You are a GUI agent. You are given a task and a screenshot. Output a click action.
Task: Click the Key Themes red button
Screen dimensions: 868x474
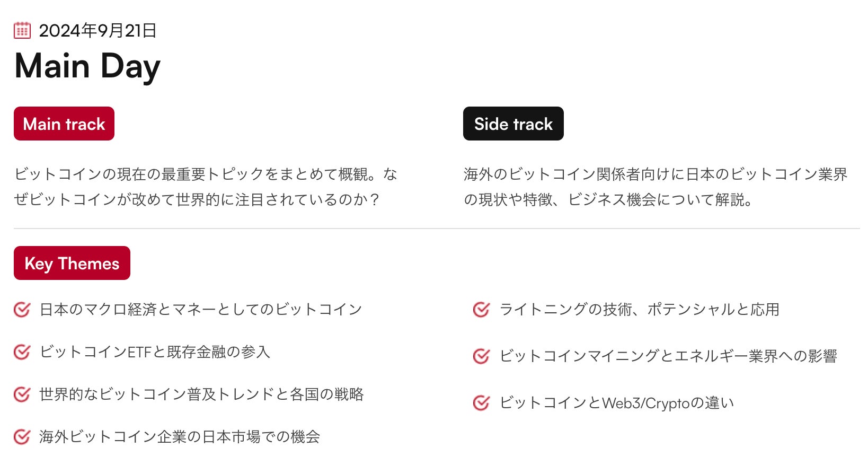coord(72,263)
